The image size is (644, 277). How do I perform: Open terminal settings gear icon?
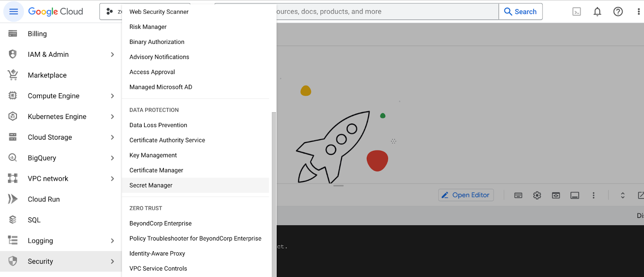pyautogui.click(x=537, y=195)
